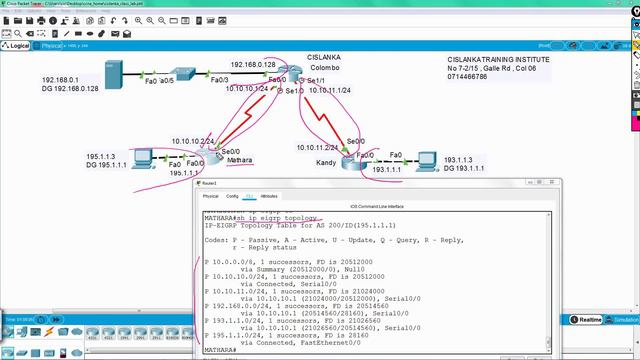The width and height of the screenshot is (640, 360).
Task: Click the server icon at 192.168.0.1
Action: tap(113, 74)
